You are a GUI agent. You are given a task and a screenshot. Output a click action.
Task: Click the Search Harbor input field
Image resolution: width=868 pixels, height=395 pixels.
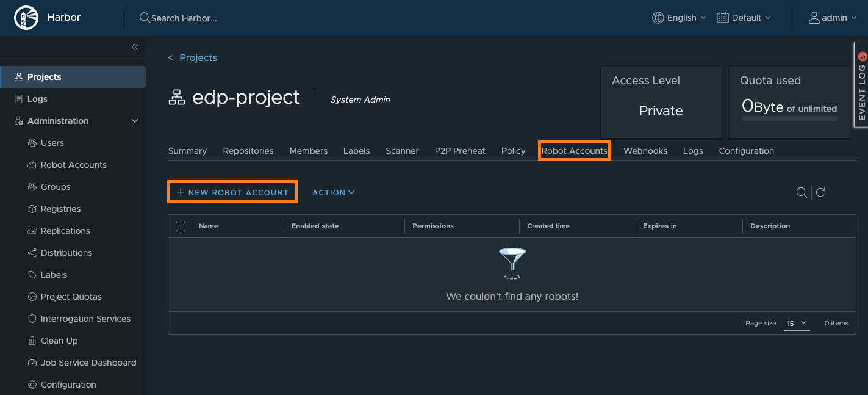click(x=184, y=18)
